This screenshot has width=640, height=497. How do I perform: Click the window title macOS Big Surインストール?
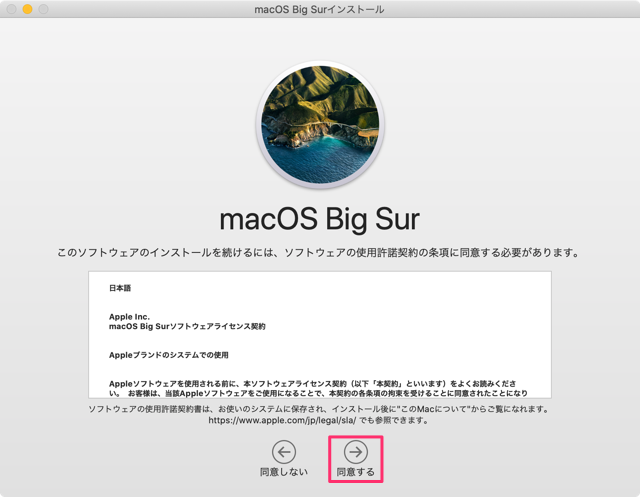coord(319,9)
